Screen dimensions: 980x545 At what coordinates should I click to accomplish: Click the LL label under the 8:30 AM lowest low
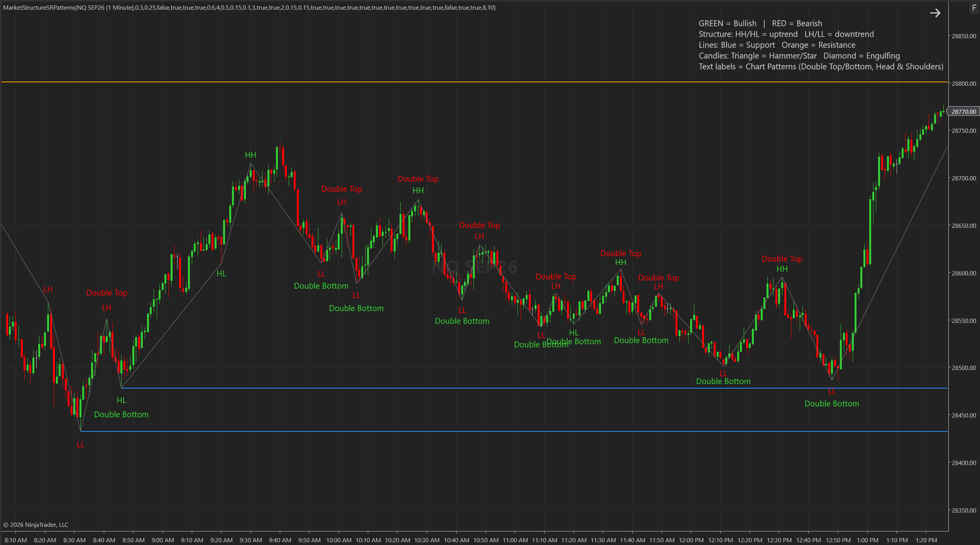click(80, 445)
